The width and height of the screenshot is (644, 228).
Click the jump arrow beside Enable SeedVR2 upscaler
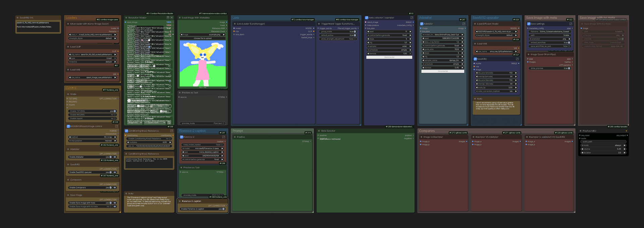[x=115, y=172]
